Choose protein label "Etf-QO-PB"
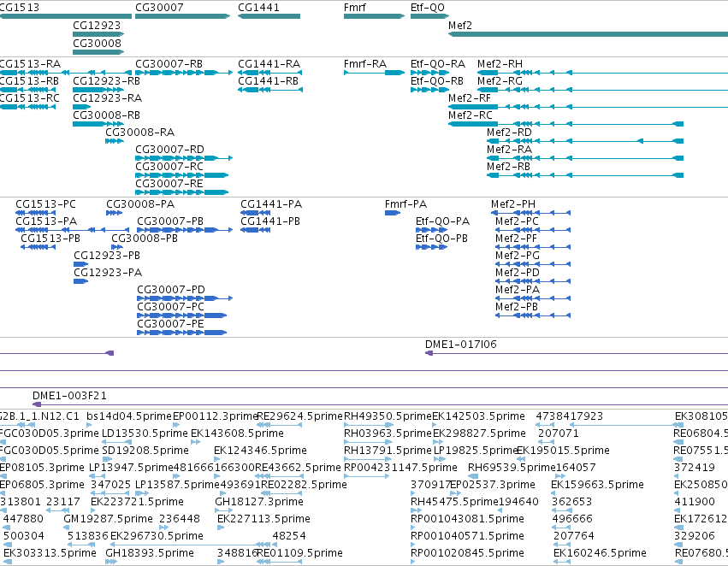 click(x=441, y=239)
